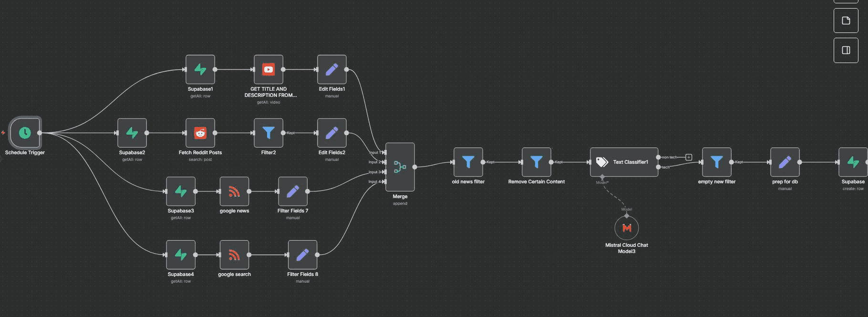Open the YouTube get title and description node
Image resolution: width=868 pixels, height=317 pixels.
pyautogui.click(x=269, y=70)
